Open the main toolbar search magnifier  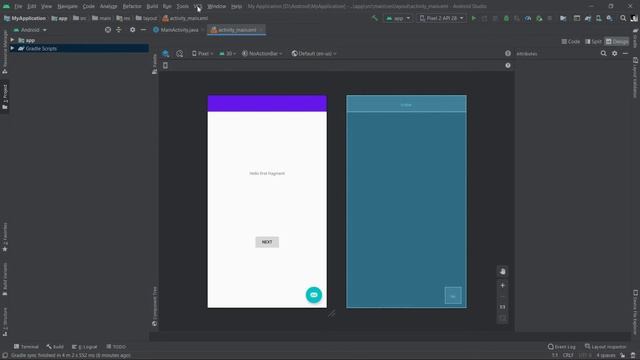623,18
